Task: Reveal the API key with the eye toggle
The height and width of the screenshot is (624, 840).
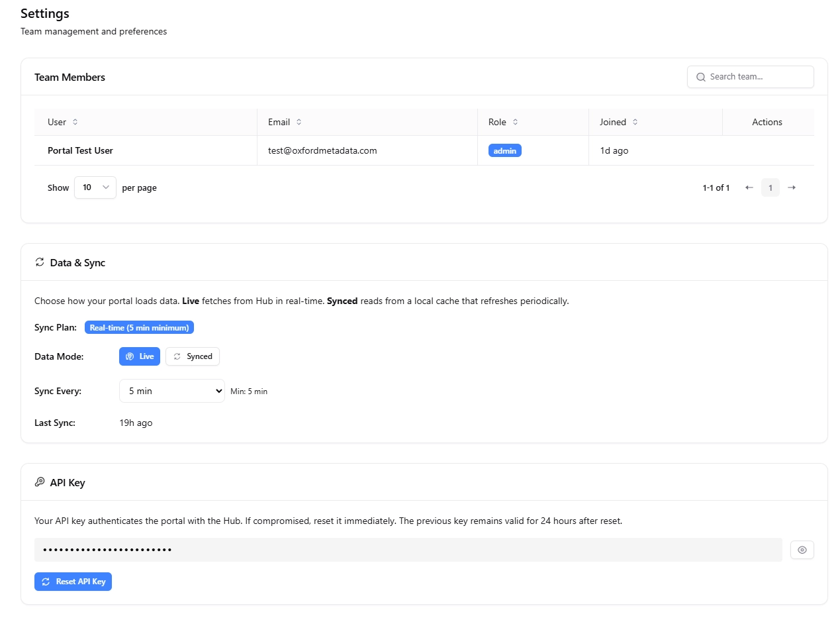Action: pyautogui.click(x=802, y=550)
